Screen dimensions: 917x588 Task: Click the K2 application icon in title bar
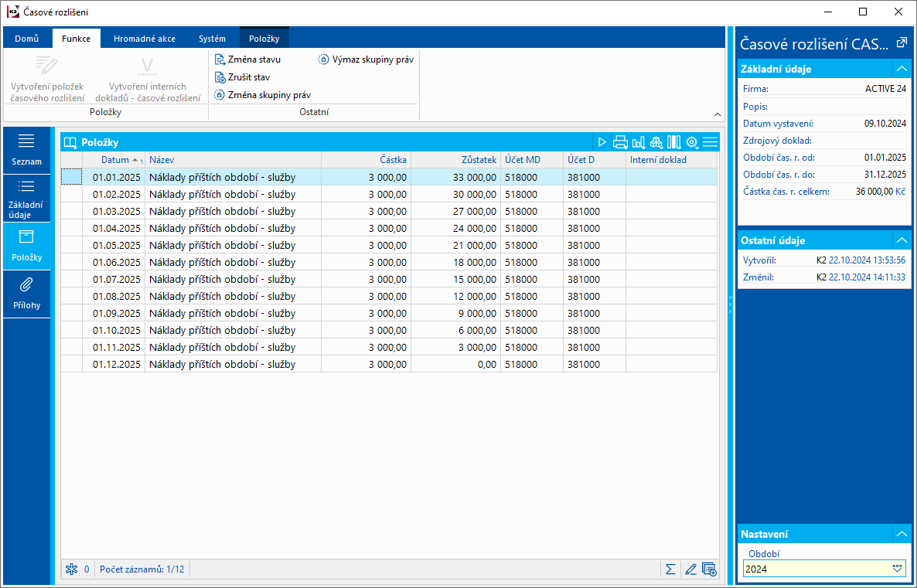[13, 12]
